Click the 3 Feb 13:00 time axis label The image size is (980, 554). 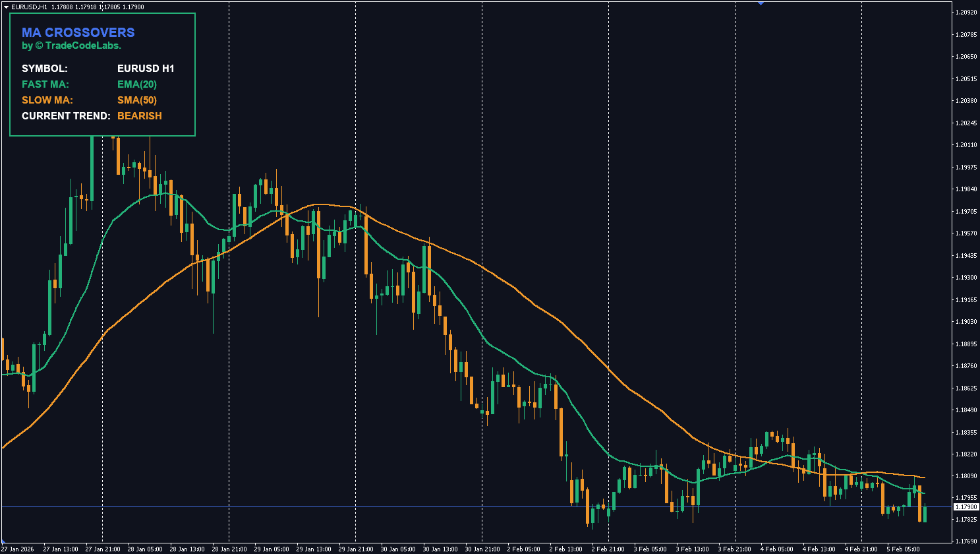(692, 549)
